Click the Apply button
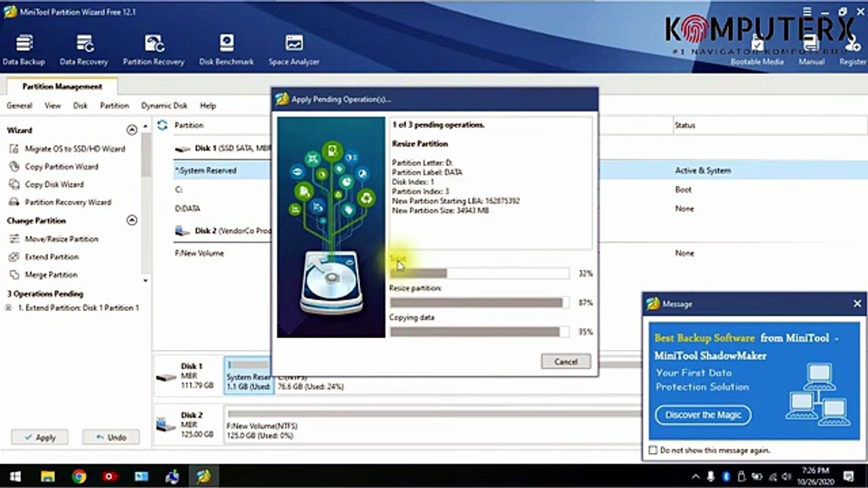The width and height of the screenshot is (868, 488). coord(39,437)
